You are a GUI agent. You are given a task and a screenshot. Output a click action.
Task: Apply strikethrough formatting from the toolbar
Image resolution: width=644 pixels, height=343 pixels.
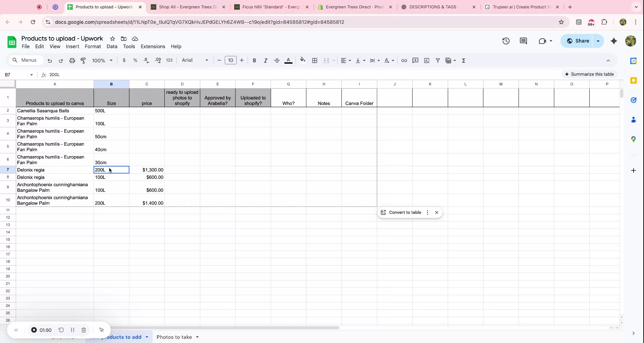pyautogui.click(x=277, y=60)
